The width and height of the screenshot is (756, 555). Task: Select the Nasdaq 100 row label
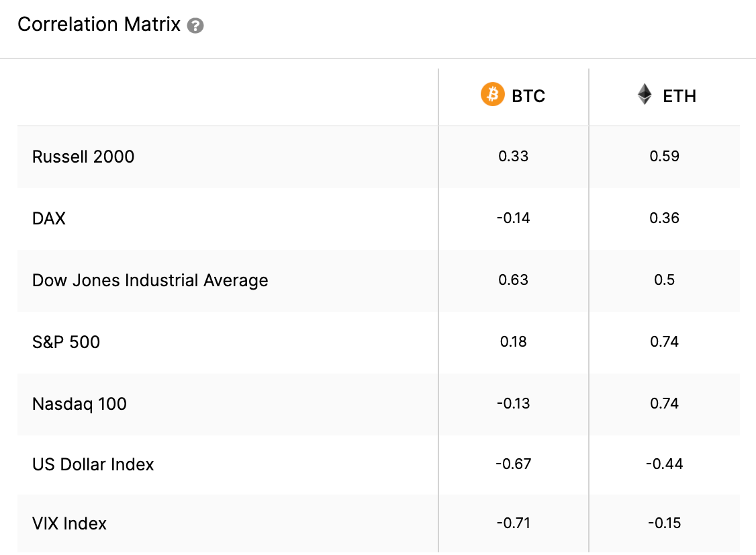click(79, 404)
